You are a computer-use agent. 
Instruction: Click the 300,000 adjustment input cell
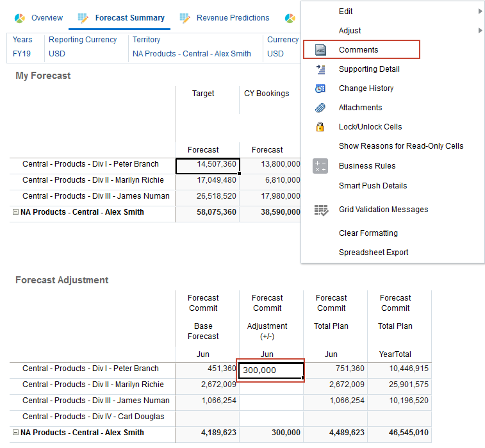[x=271, y=370]
